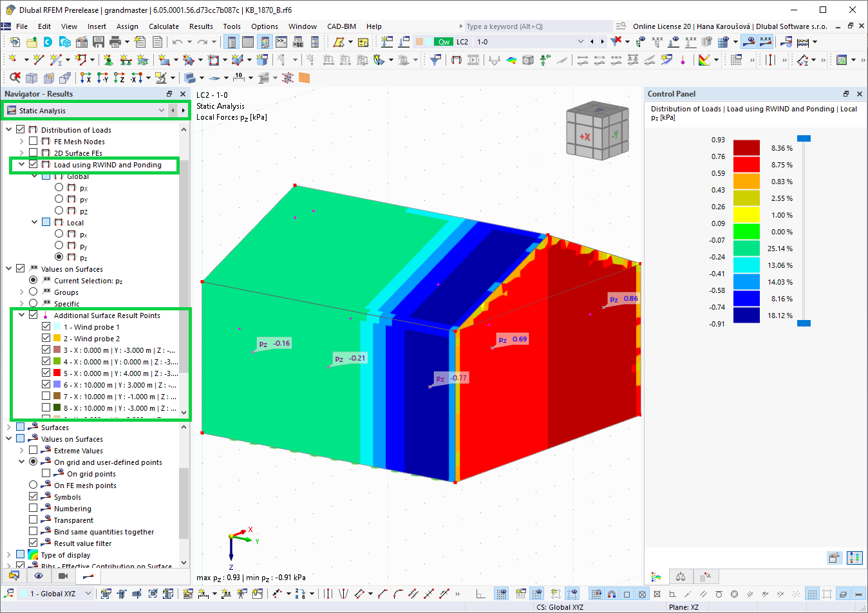Toggle the 2D Surface FEs checkbox
868x613 pixels.
click(x=33, y=153)
